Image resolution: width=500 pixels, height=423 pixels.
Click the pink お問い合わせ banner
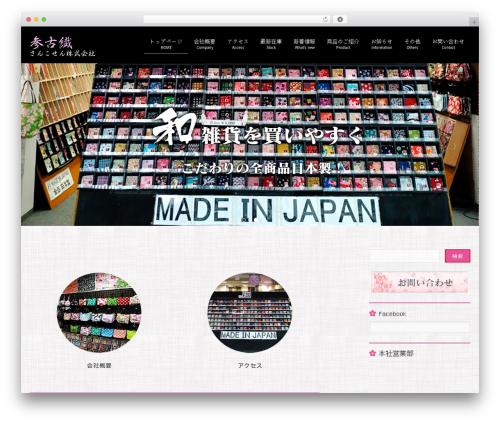(420, 282)
